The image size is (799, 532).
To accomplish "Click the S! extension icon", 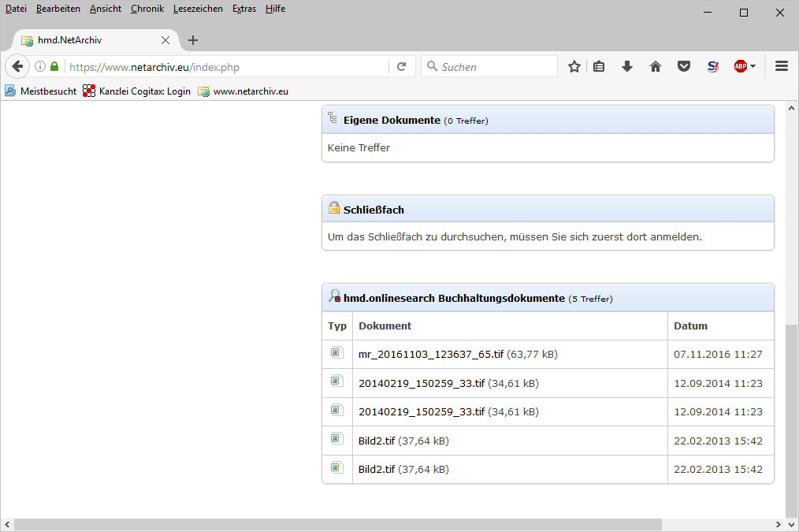I will point(712,66).
